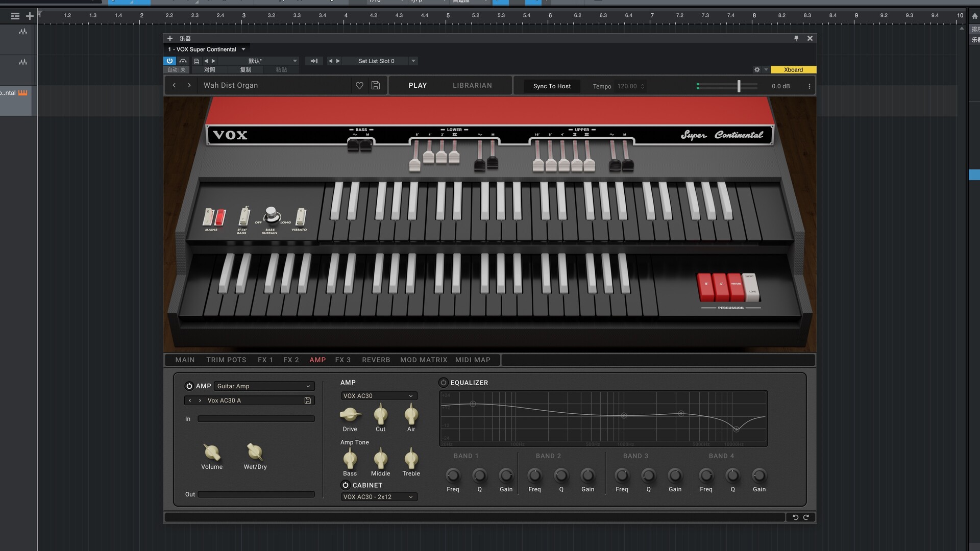Open the VOX AC30 - 2x12 cabinet dropdown
This screenshot has height=551, width=980.
click(379, 497)
